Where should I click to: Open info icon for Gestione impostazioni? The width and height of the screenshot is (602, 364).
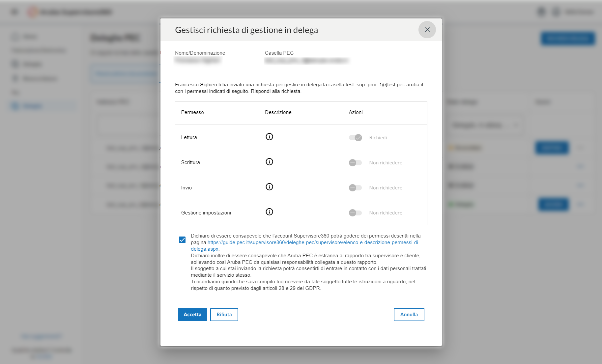[269, 212]
